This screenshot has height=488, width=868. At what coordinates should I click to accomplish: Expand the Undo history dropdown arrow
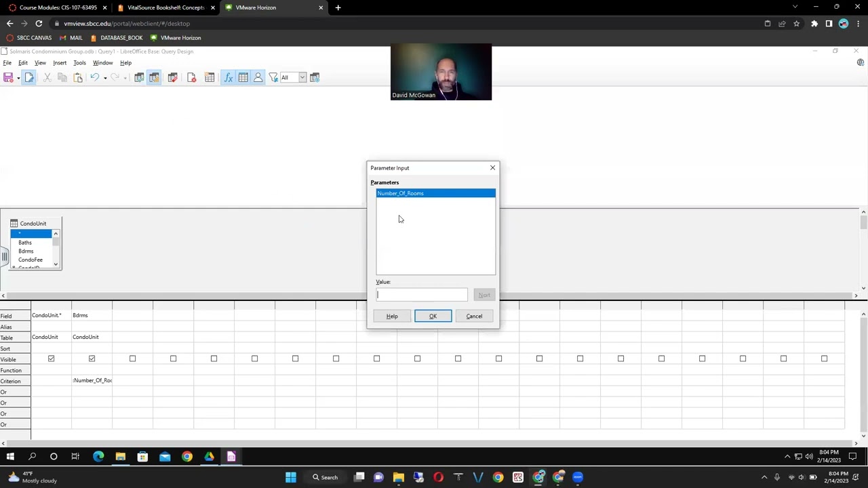tap(104, 78)
